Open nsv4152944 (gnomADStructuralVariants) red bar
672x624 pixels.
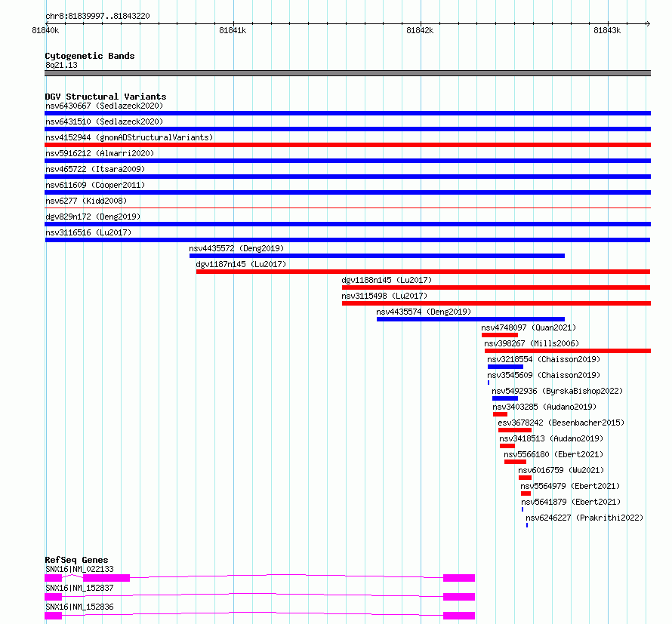[x=347, y=145]
